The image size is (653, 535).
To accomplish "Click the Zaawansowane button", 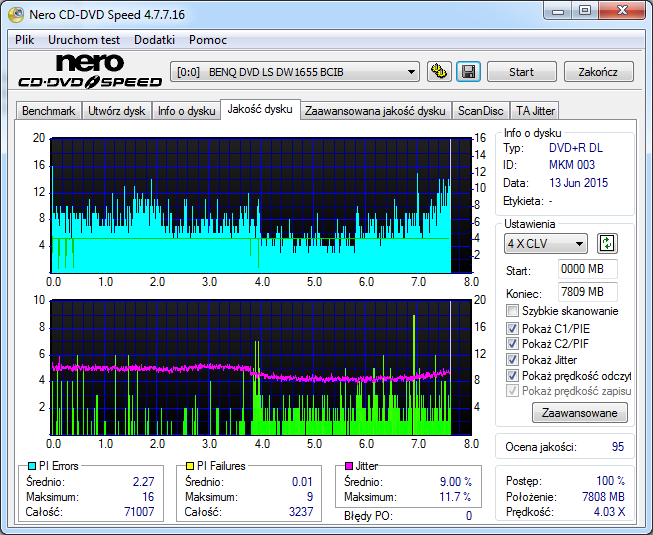I will point(580,413).
